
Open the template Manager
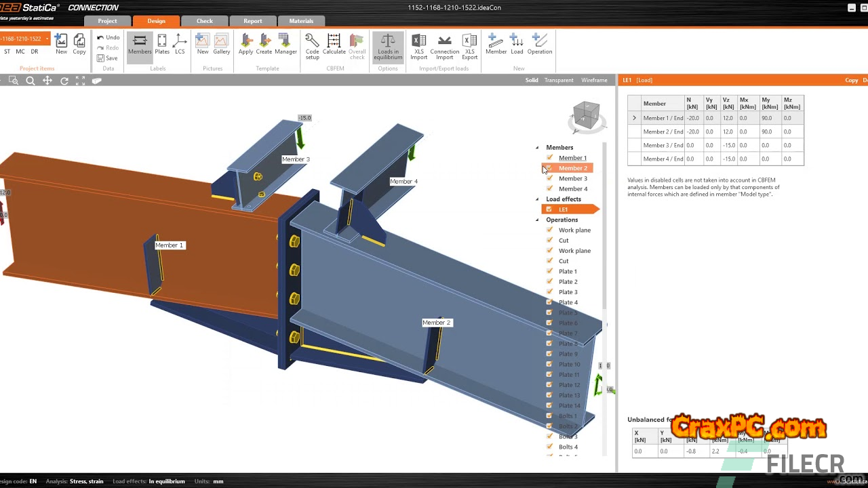point(285,45)
